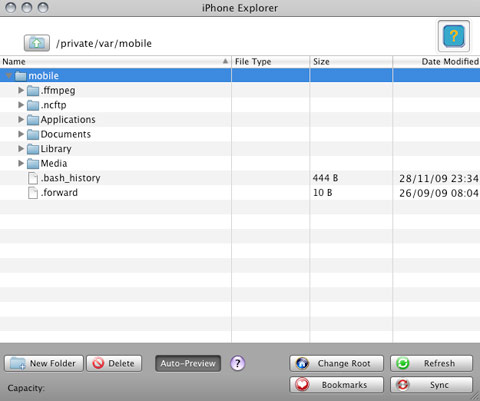
Task: Click the New Folder button
Action: point(44,363)
